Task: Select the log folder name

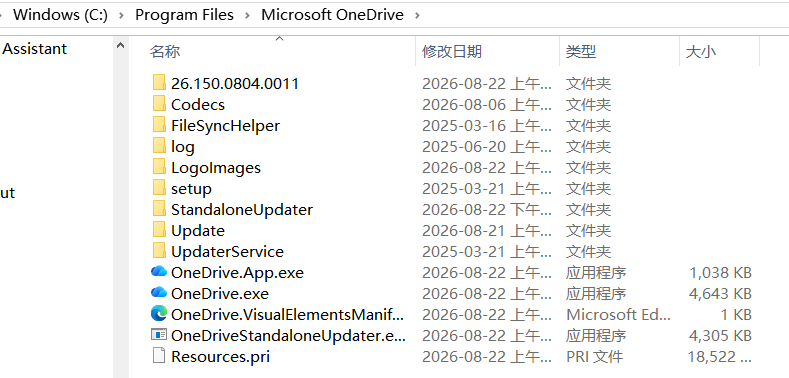Action: pyautogui.click(x=183, y=146)
